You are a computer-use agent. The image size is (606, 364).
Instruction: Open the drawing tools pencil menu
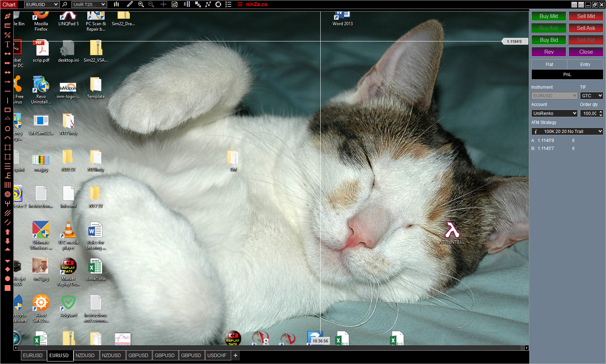pos(129,4)
